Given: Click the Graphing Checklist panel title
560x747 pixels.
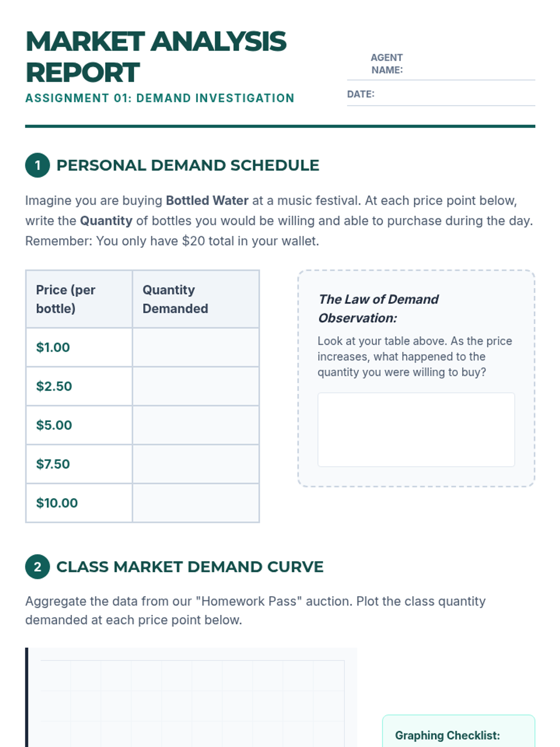Looking at the screenshot, I should pos(448,735).
